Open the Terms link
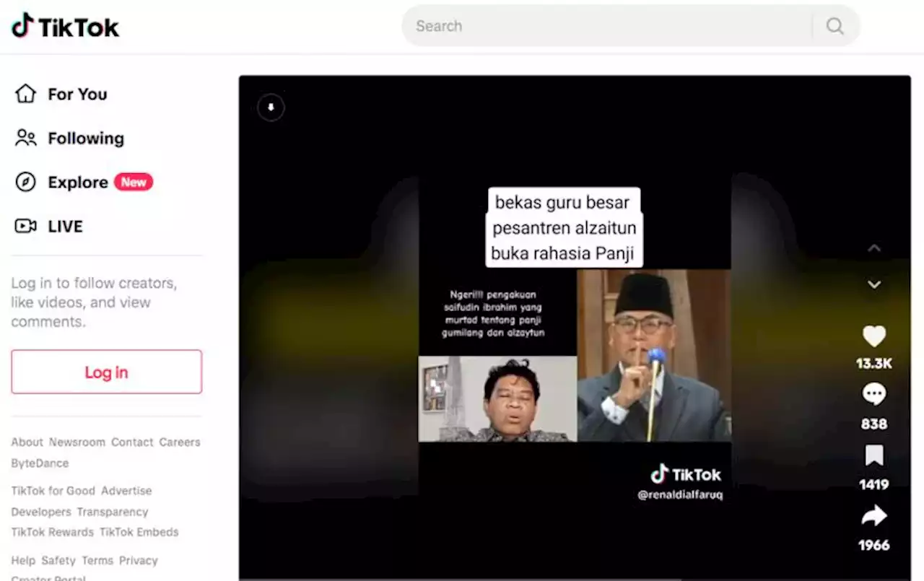Screen dimensions: 924x581 coord(97,560)
